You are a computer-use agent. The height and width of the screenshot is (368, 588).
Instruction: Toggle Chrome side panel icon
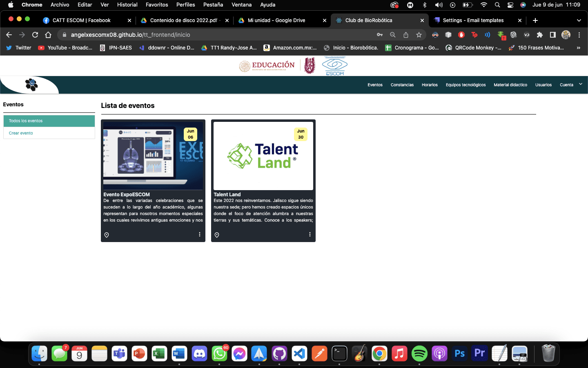[x=553, y=35]
